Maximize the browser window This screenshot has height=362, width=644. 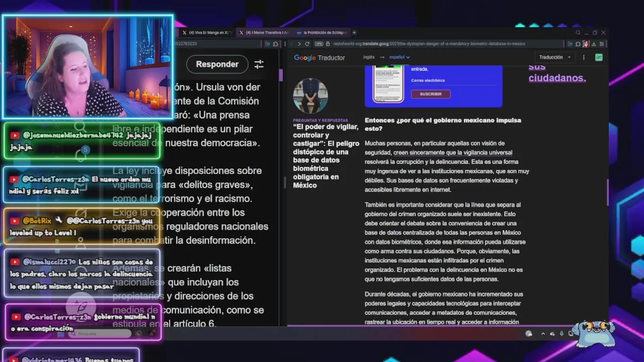point(595,33)
